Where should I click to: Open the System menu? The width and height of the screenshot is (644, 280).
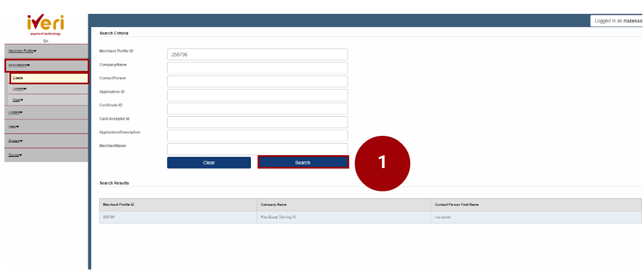[x=15, y=141]
